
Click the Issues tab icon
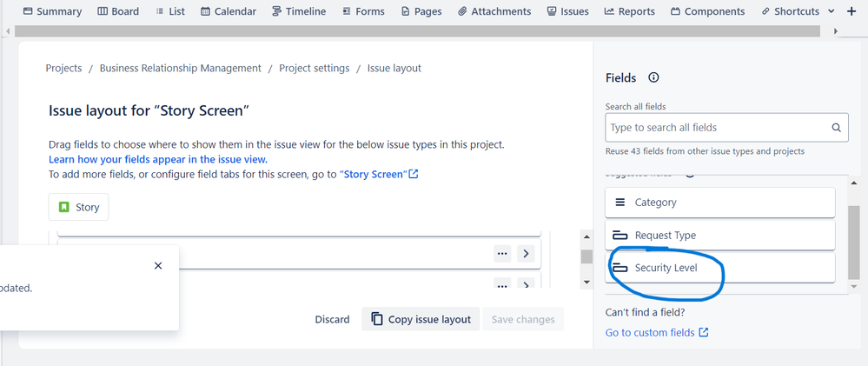pyautogui.click(x=552, y=11)
